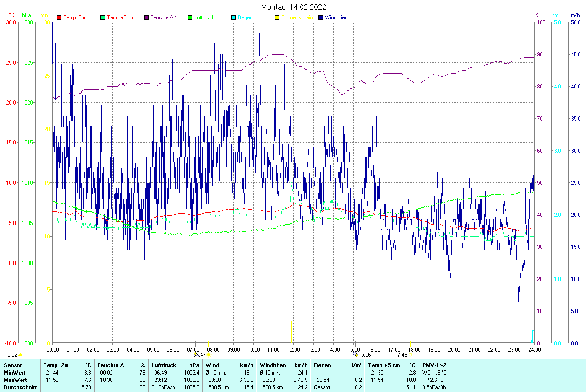
Task: Click the Luftdruck column header in table
Action: (x=164, y=365)
